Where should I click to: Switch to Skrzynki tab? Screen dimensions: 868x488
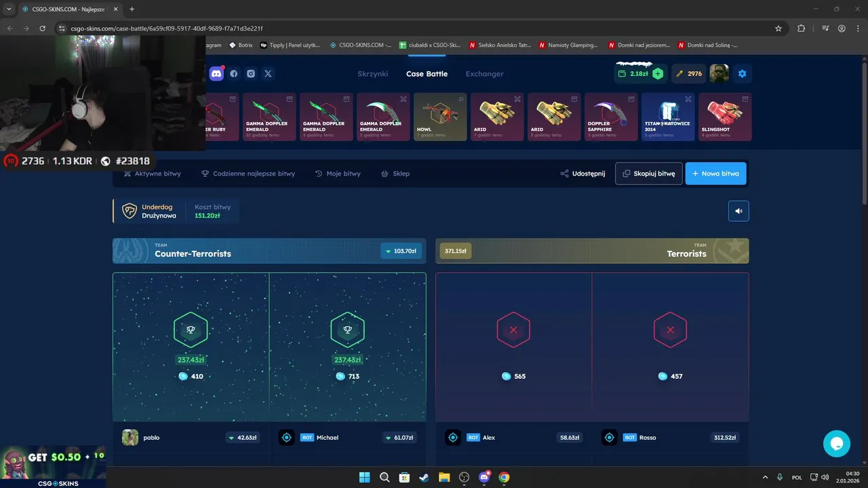372,74
